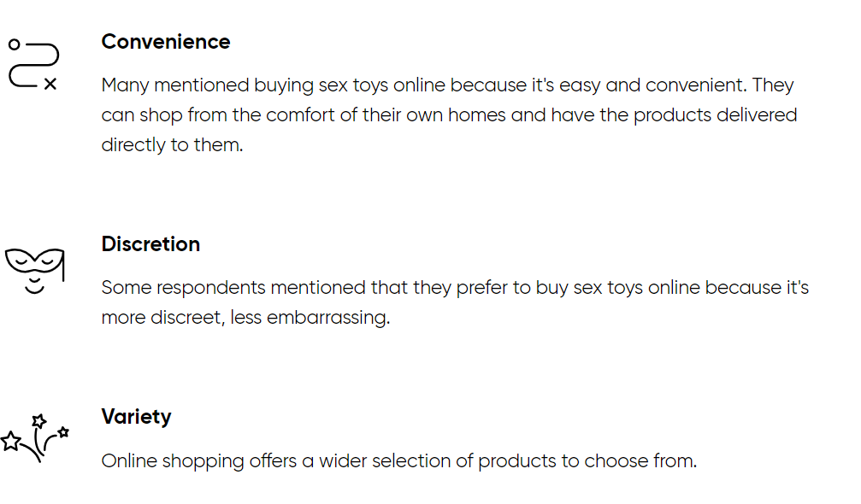The width and height of the screenshot is (861, 504).
Task: Click the line starting 'Some respondents mentioned'
Action: coord(455,288)
